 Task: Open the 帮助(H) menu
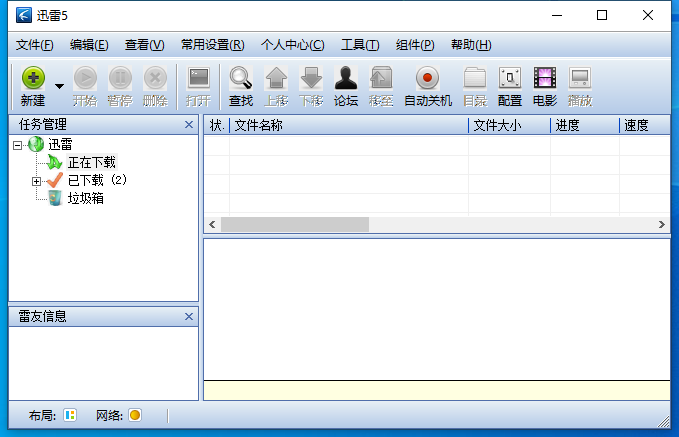471,45
